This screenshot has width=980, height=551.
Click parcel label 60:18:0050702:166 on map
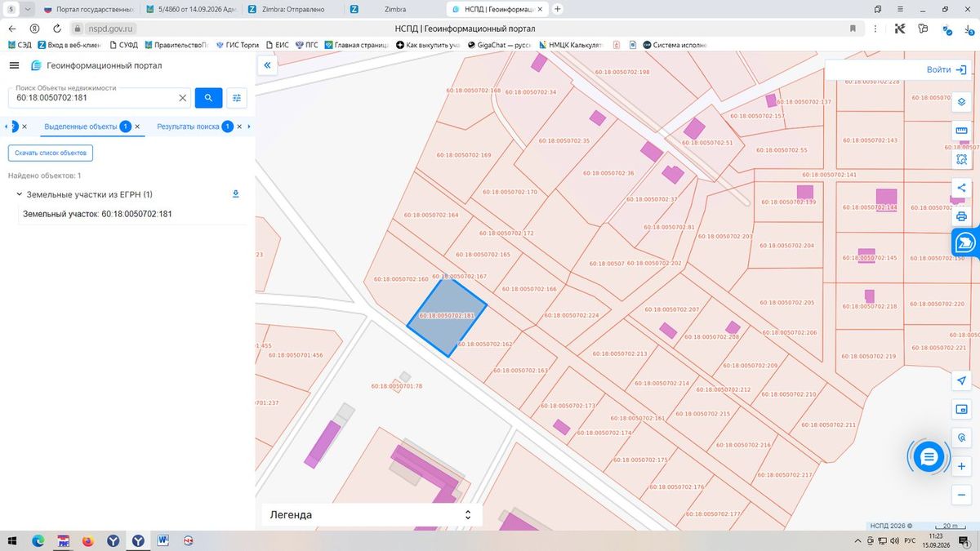pos(529,289)
